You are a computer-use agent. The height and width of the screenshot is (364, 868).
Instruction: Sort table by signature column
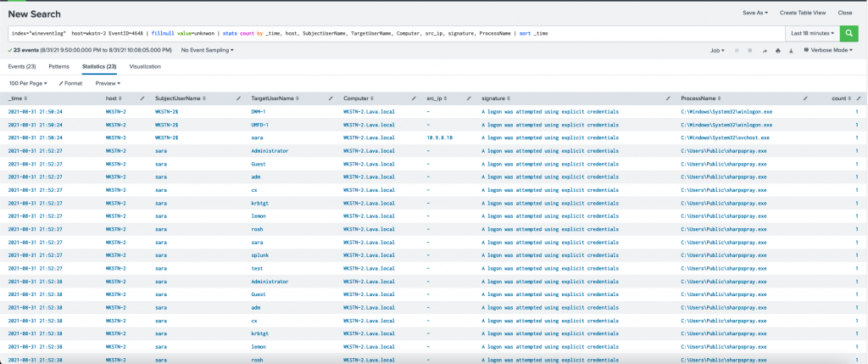pyautogui.click(x=495, y=98)
